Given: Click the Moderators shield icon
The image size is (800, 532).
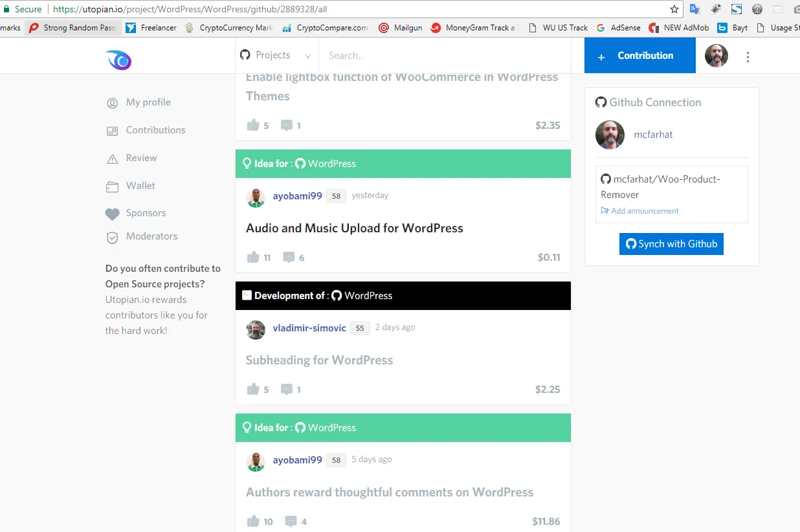Looking at the screenshot, I should click(113, 238).
